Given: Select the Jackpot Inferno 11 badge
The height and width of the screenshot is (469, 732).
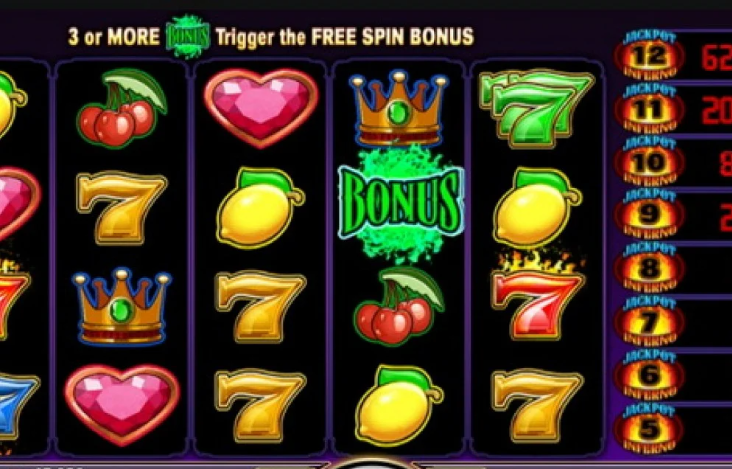Looking at the screenshot, I should [x=649, y=108].
